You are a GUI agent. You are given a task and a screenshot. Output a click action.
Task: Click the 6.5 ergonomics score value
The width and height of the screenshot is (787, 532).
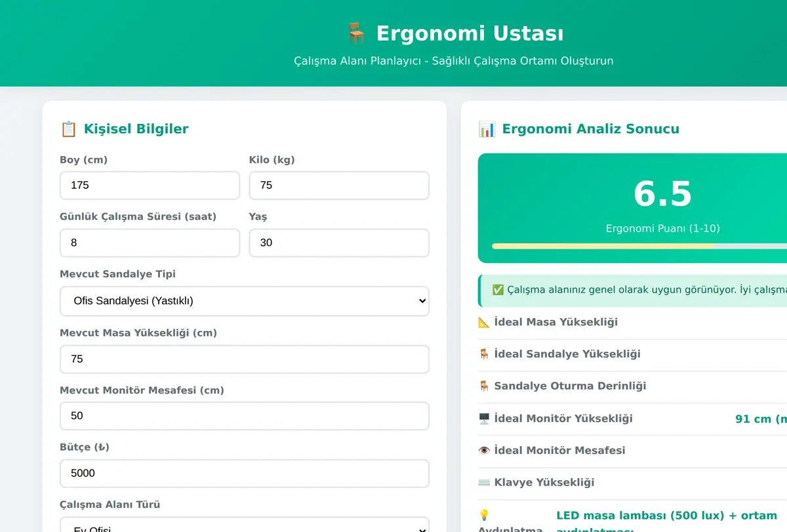tap(662, 194)
